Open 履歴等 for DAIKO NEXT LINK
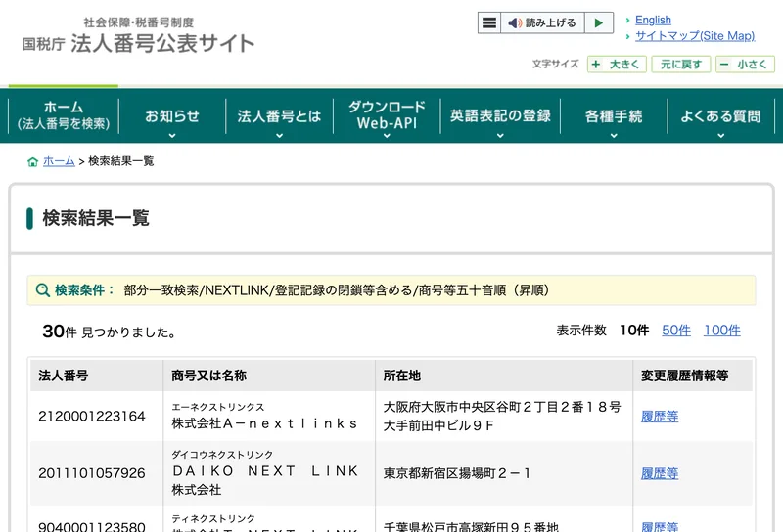Viewport: 783px width, 532px height. tap(660, 473)
